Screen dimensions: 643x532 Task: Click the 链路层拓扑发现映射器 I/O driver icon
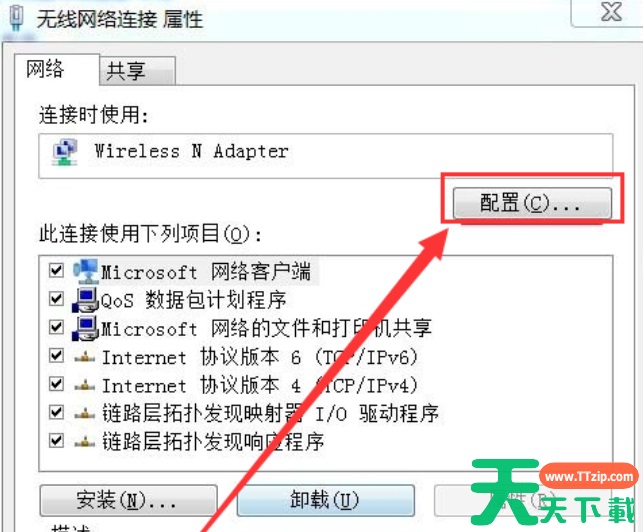coord(85,413)
